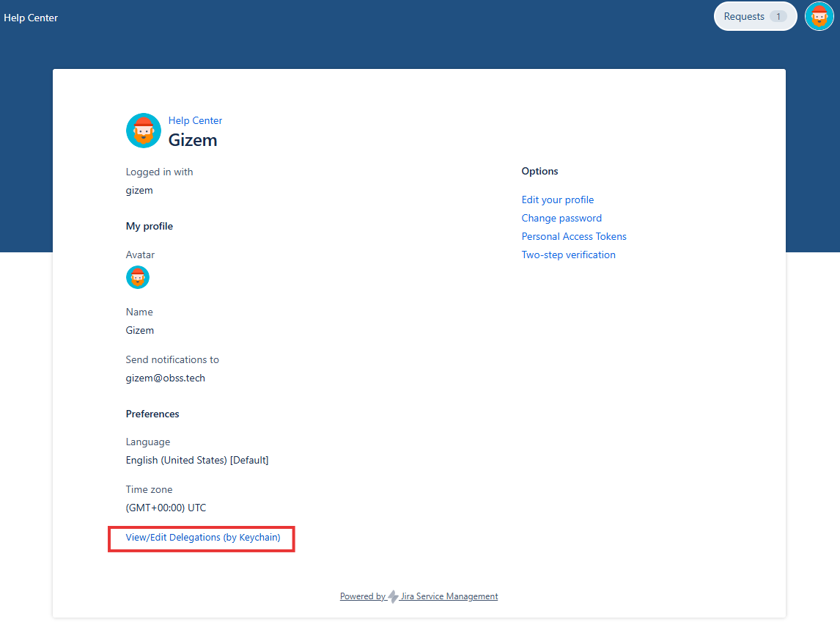The height and width of the screenshot is (622, 840).
Task: Click the Jira Service Management lightning icon
Action: click(394, 597)
